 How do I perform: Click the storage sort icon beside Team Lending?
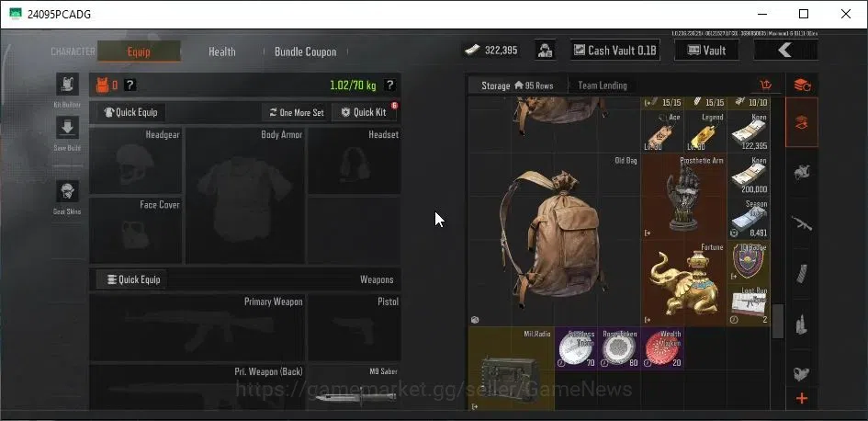(766, 85)
